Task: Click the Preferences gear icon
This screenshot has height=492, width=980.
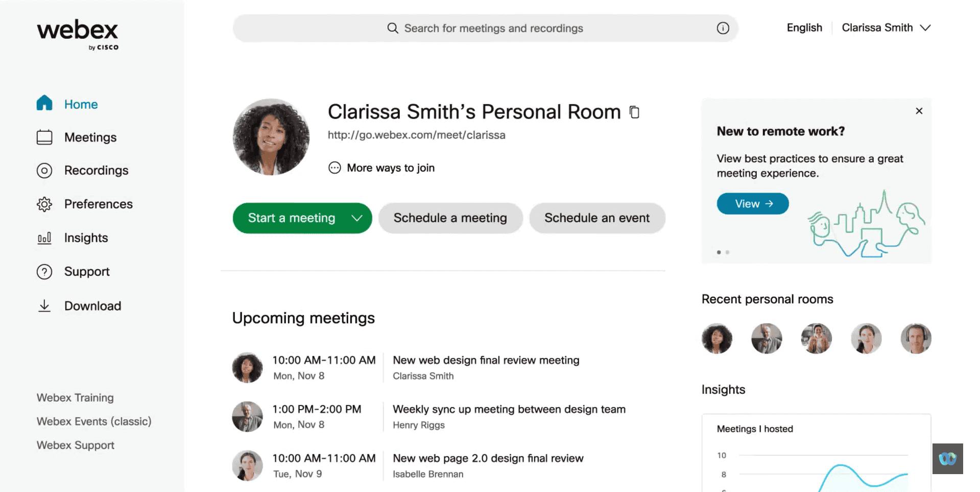Action: pyautogui.click(x=44, y=204)
